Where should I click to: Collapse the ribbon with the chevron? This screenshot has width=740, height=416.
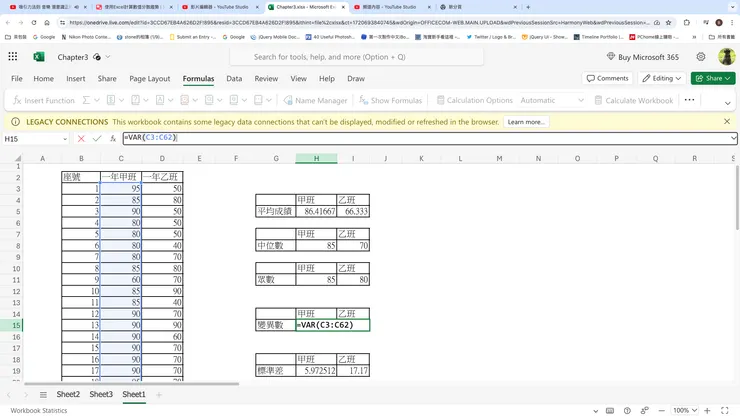pyautogui.click(x=727, y=103)
